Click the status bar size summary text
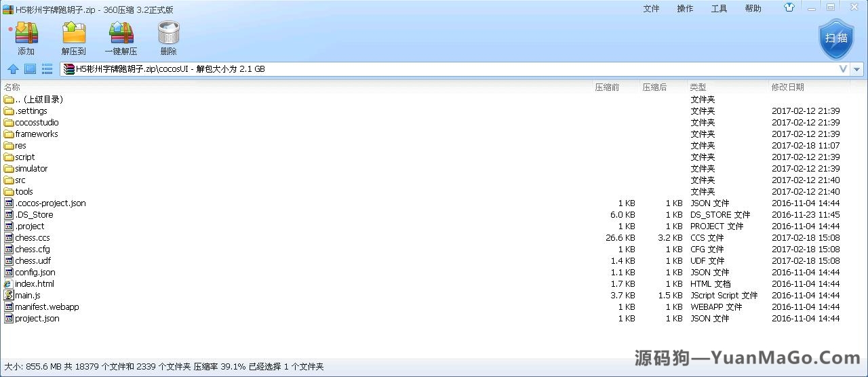Screen dimensions: 868x377 164,366
